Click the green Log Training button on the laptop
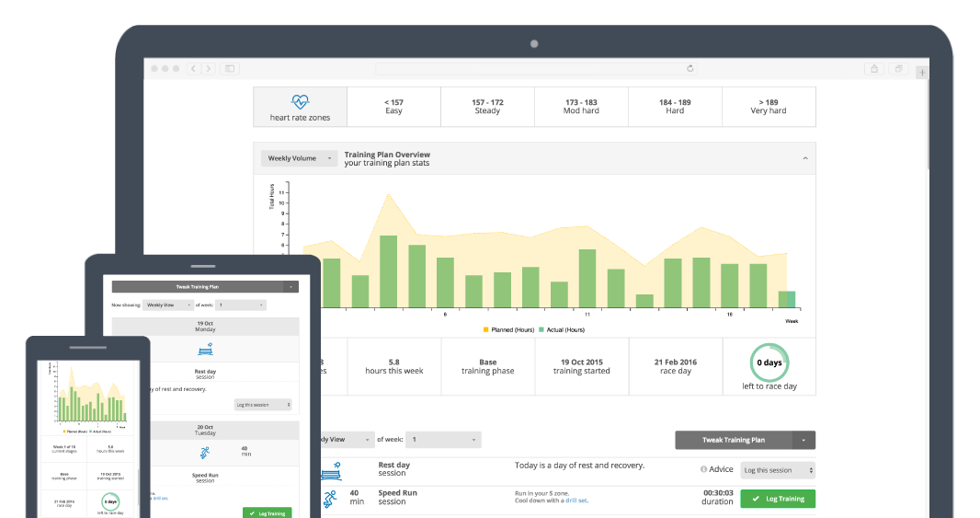980x518 pixels. coord(778,499)
